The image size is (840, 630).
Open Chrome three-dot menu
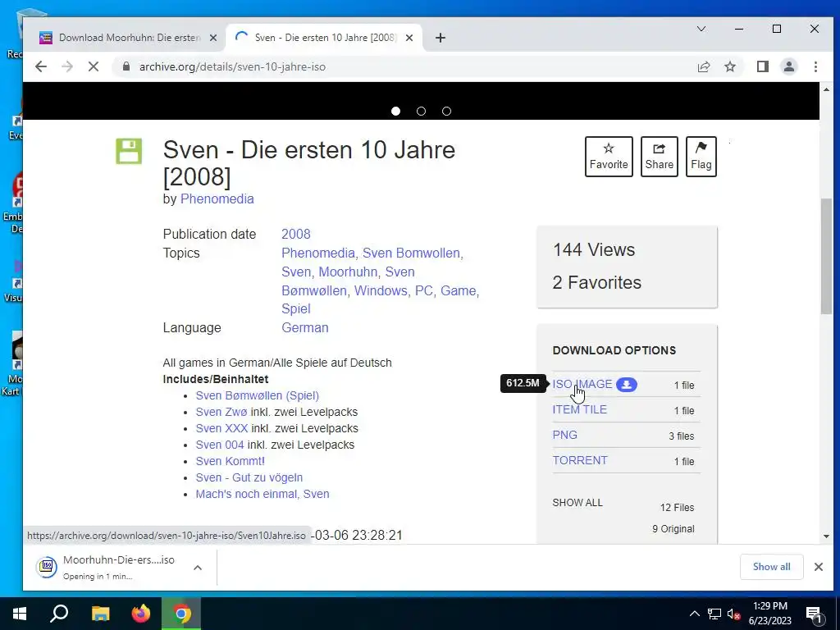pos(815,66)
